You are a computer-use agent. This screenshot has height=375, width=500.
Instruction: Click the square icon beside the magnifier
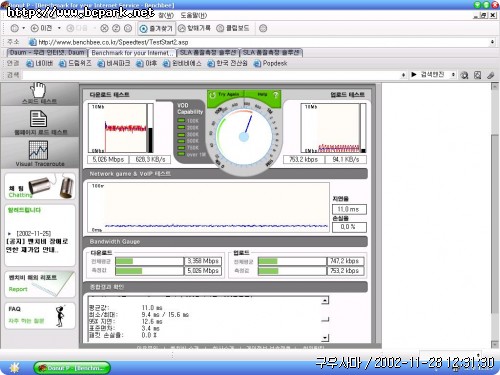[x=477, y=75]
